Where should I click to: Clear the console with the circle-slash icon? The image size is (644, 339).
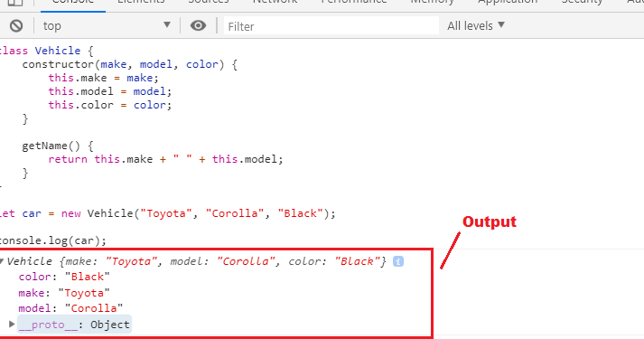click(16, 26)
